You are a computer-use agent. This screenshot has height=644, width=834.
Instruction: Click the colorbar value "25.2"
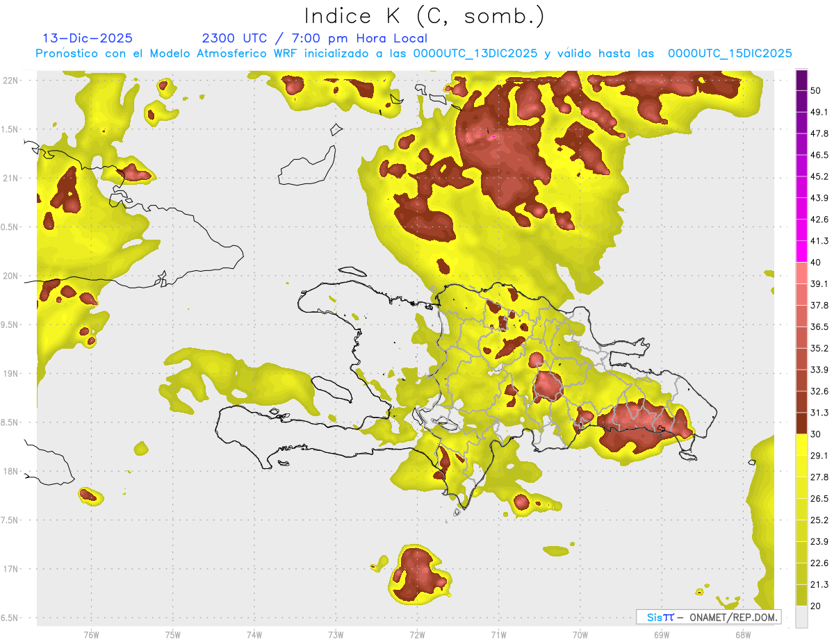tap(819, 520)
